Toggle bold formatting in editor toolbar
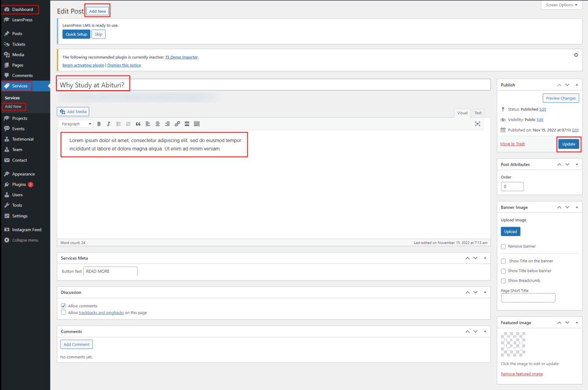Image resolution: width=588 pixels, height=390 pixels. pyautogui.click(x=99, y=124)
